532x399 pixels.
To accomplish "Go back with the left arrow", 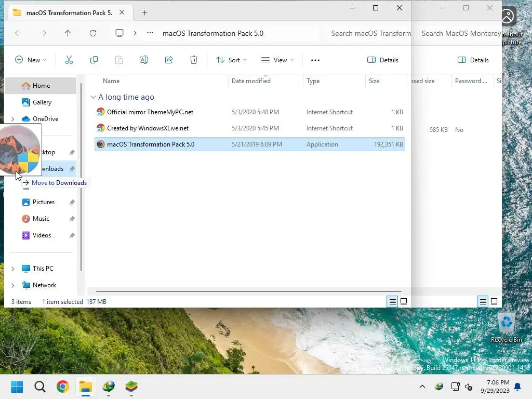I will [x=18, y=33].
